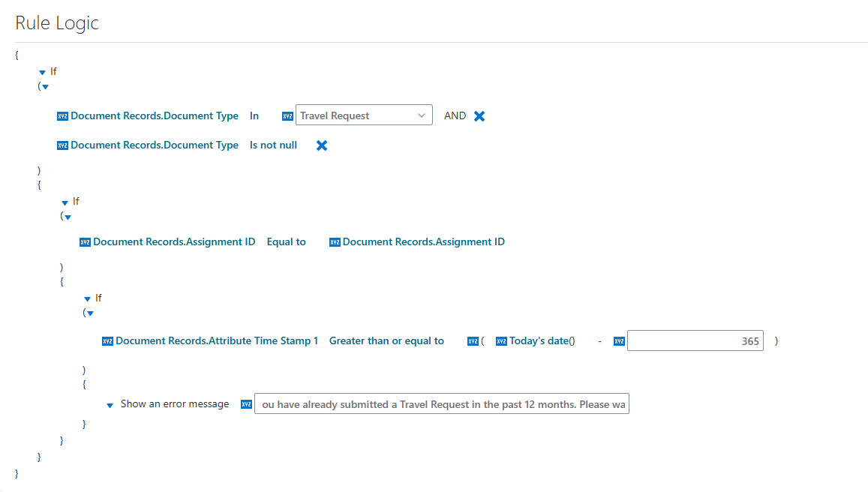The image size is (868, 492).
Task: Open the Show an error message action arrow
Action: [110, 406]
